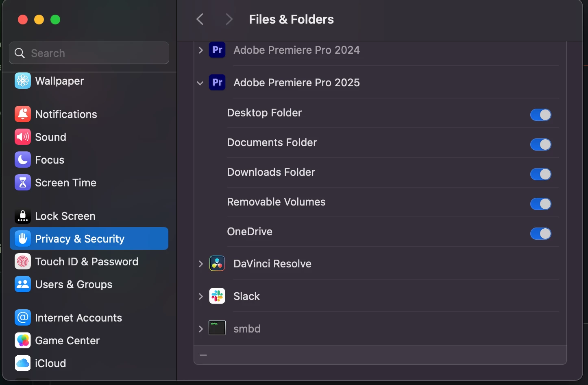Image resolution: width=588 pixels, height=385 pixels.
Task: Click the iCloud cloud icon
Action: (x=23, y=363)
